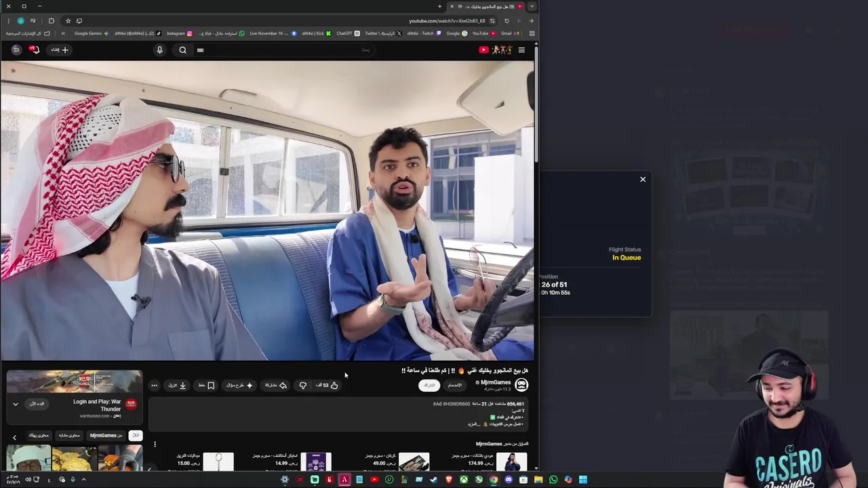Image resolution: width=868 pixels, height=488 pixels.
Task: Expand description via 'more' link
Action: (473, 424)
